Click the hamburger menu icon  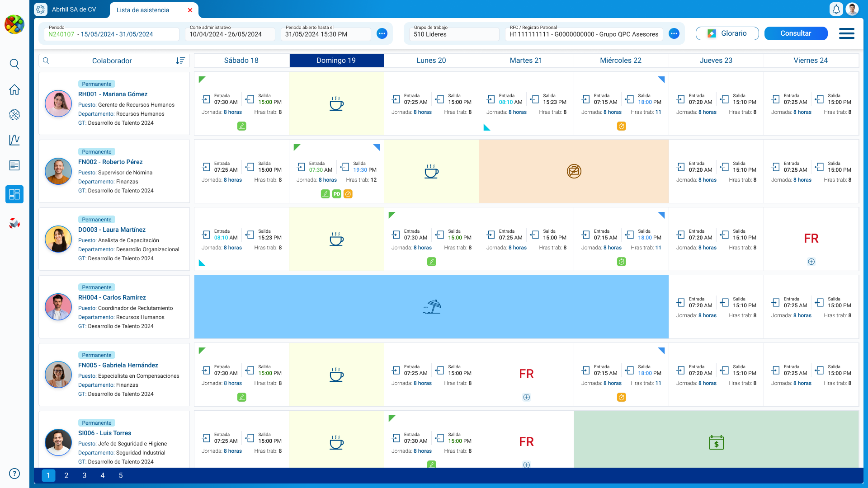click(x=846, y=33)
